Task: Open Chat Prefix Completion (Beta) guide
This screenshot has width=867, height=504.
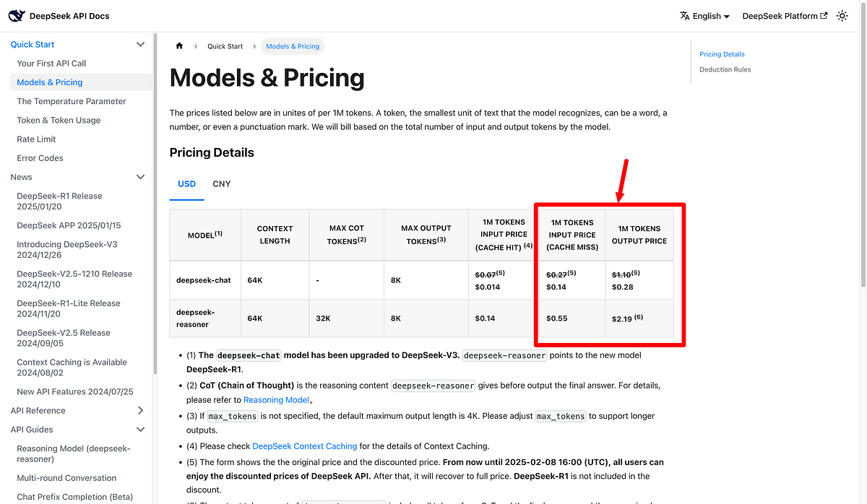Action: (75, 497)
